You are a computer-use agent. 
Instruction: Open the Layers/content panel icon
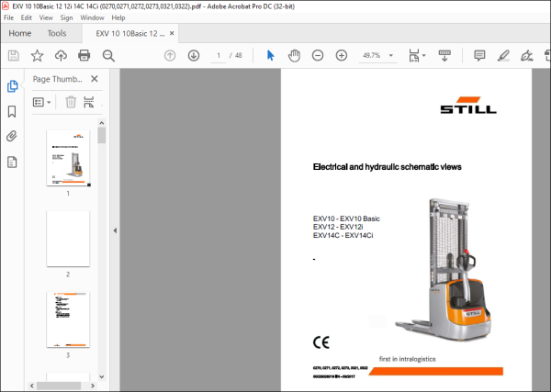[12, 162]
